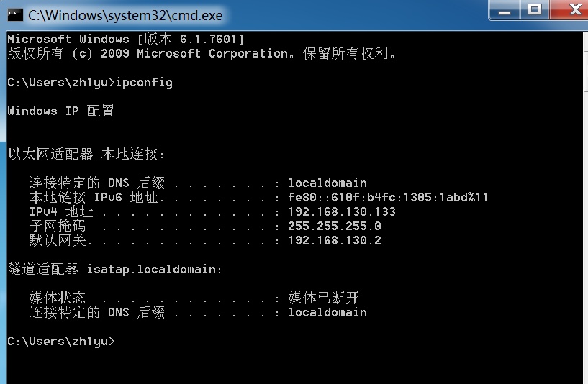Click the Ethernet adapter's localdomain DNS suffix

click(327, 183)
